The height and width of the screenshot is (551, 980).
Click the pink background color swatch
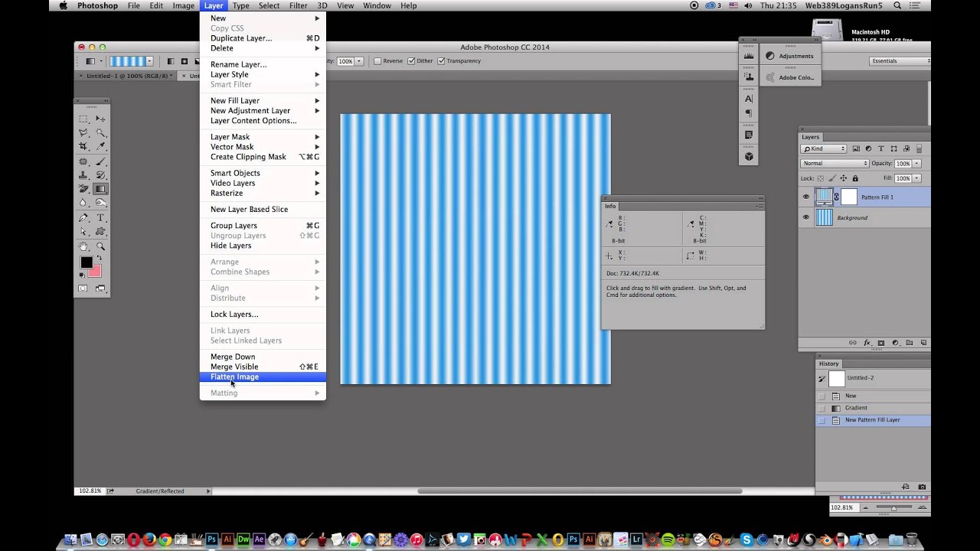coord(96,272)
